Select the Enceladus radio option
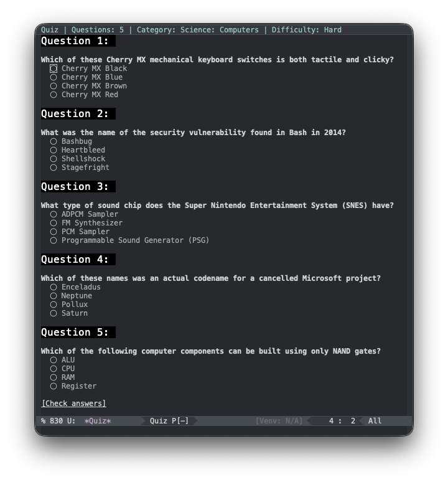The width and height of the screenshot is (448, 482). click(54, 287)
